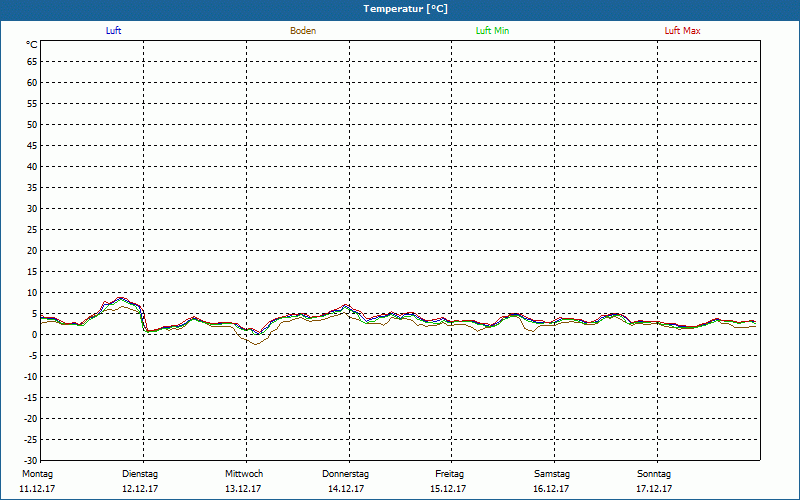Click the y-axis value 40
The height and width of the screenshot is (500, 800).
point(32,167)
